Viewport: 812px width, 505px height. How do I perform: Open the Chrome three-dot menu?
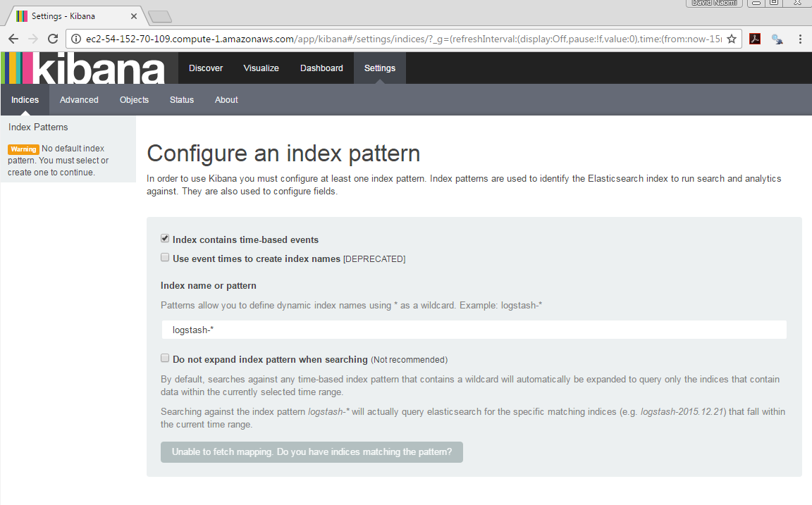tap(800, 39)
